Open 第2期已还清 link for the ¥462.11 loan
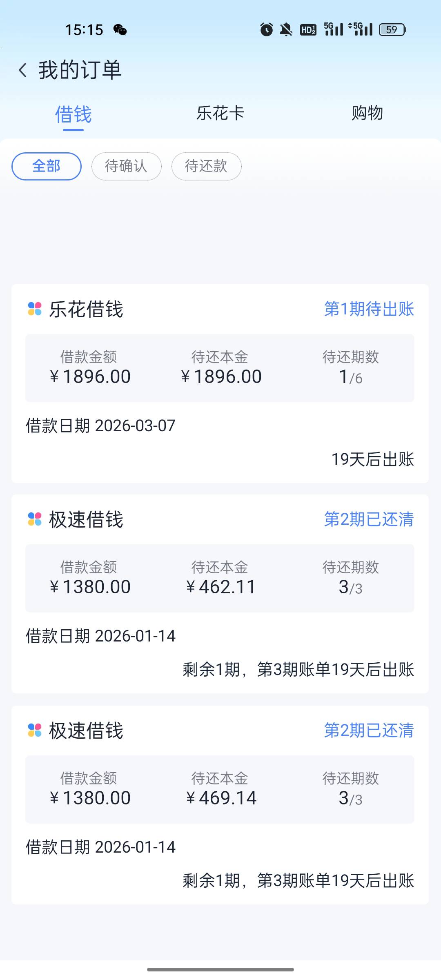Viewport: 441px width, 980px height. 369,519
